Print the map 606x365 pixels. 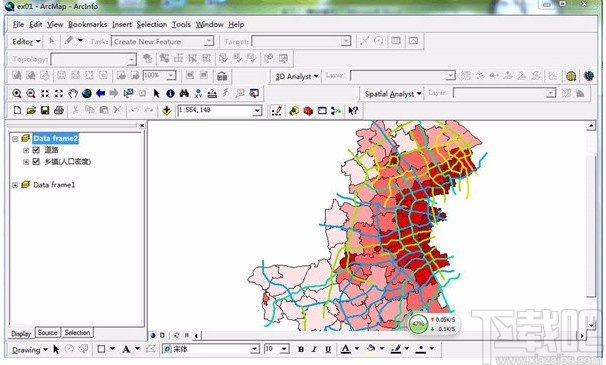pos(59,111)
